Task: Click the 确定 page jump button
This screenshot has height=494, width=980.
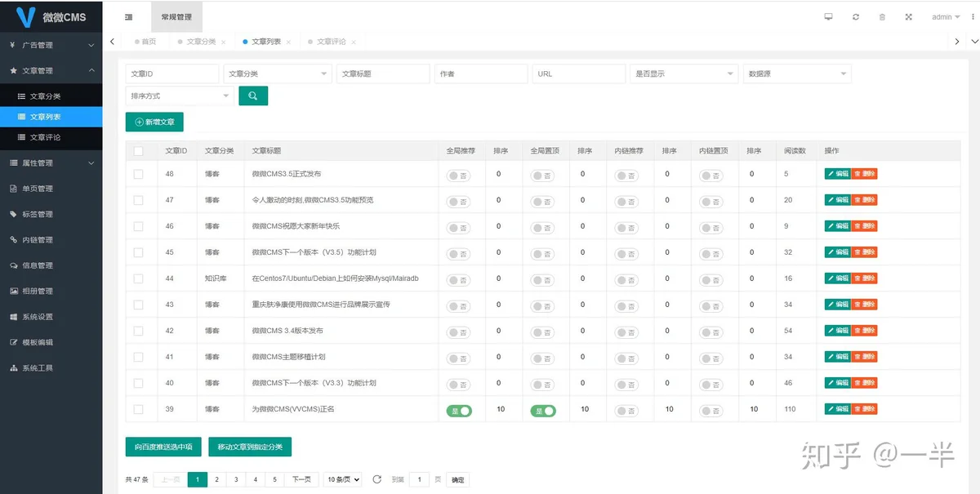Action: pyautogui.click(x=458, y=480)
